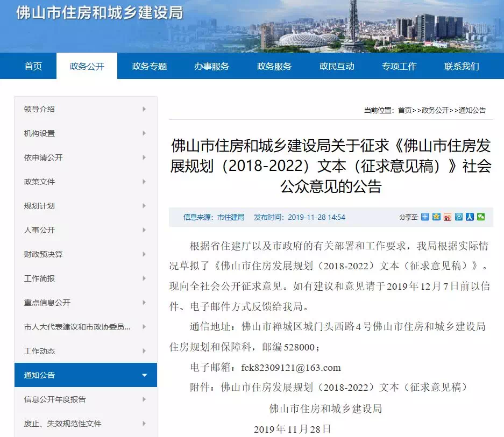
Task: Click the signature date 2019年11月28日
Action: 293,429
